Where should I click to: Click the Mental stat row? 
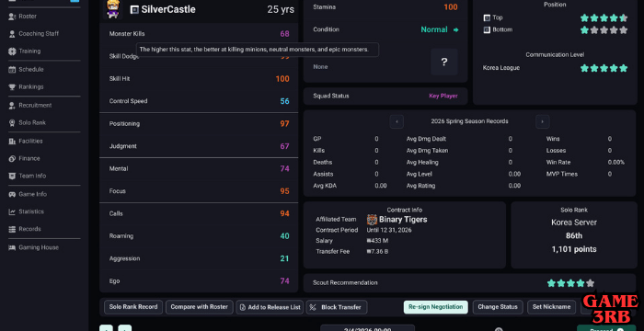[x=199, y=169]
